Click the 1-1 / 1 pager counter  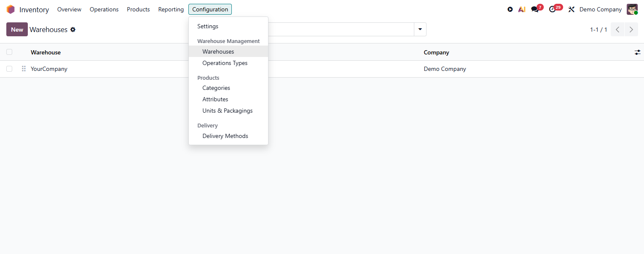[598, 30]
